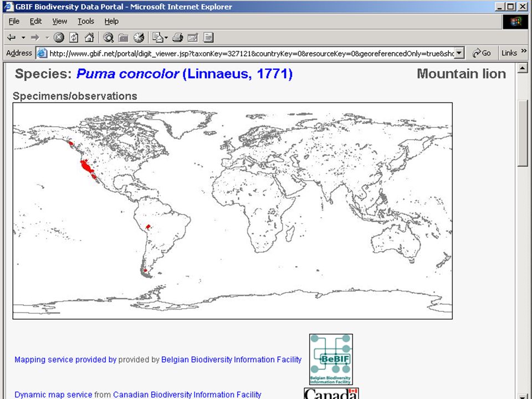532x399 pixels.
Task: Maximize the Internet Explorer window
Action: (510, 7)
